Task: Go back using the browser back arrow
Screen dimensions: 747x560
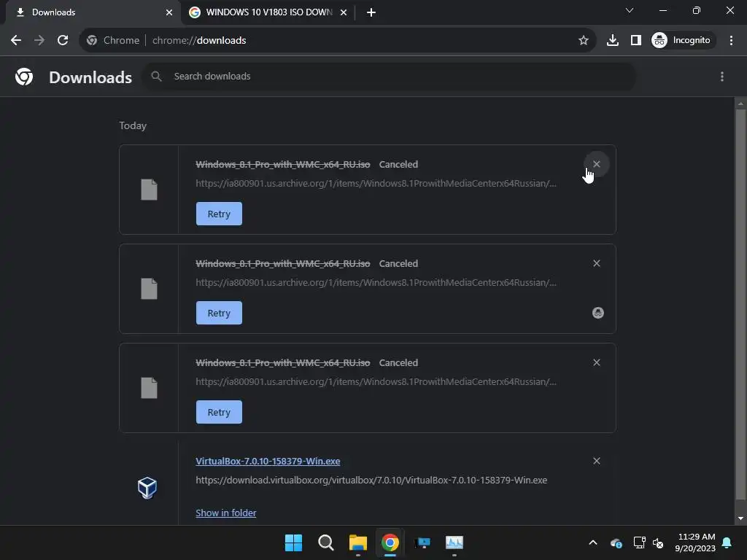Action: [x=16, y=41]
